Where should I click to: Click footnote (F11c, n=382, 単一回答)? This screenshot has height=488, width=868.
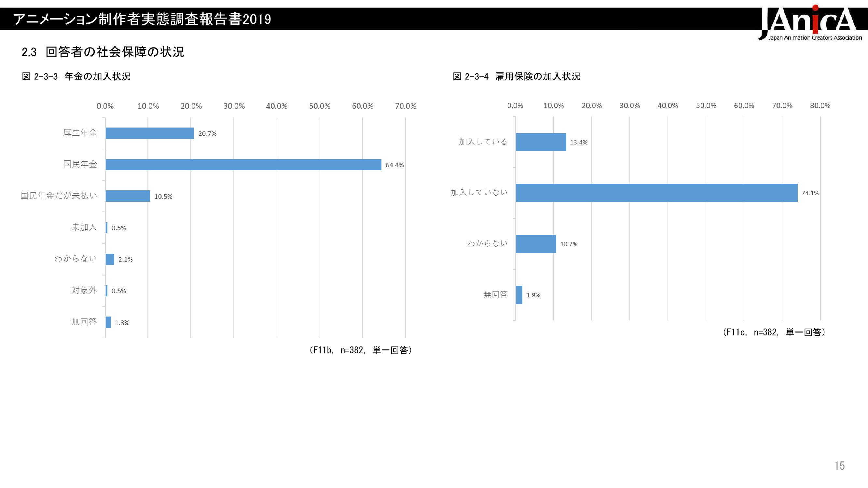point(774,332)
